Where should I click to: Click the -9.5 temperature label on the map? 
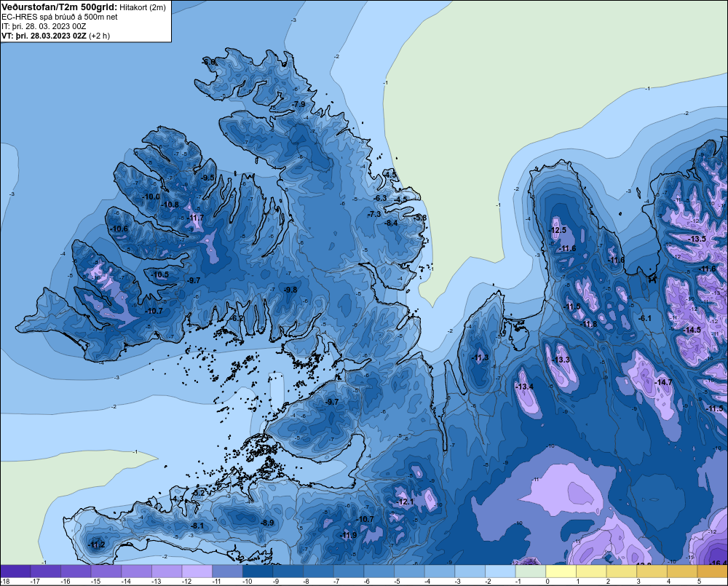pos(208,178)
